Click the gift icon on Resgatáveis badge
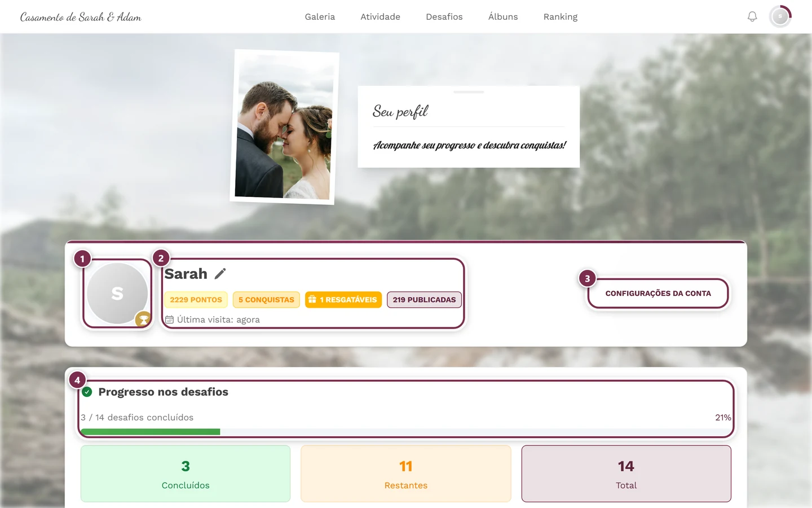Viewport: 812px width, 508px height. click(x=312, y=300)
